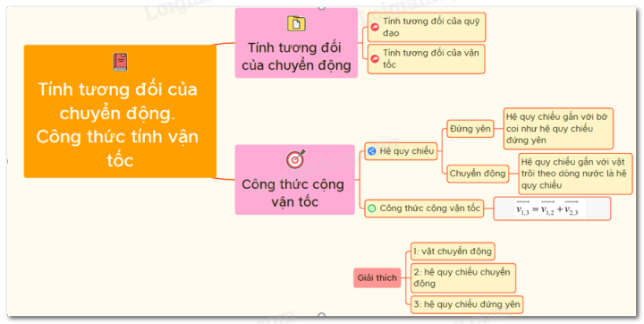Click the yellow folder document icon
This screenshot has height=324, width=644.
coord(296,23)
